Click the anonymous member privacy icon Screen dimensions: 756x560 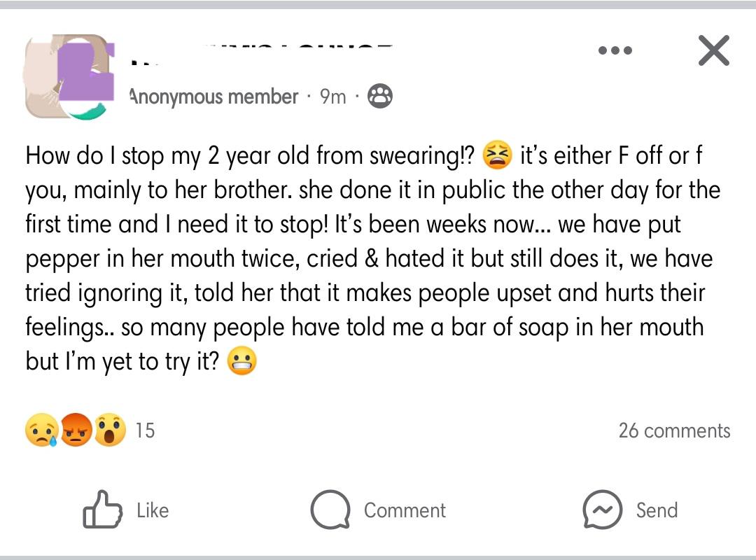(x=380, y=97)
